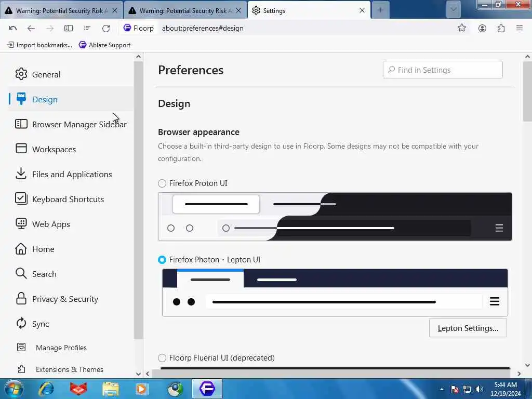Click the forward arrow button
Viewport: 532px width, 399px height.
50,28
